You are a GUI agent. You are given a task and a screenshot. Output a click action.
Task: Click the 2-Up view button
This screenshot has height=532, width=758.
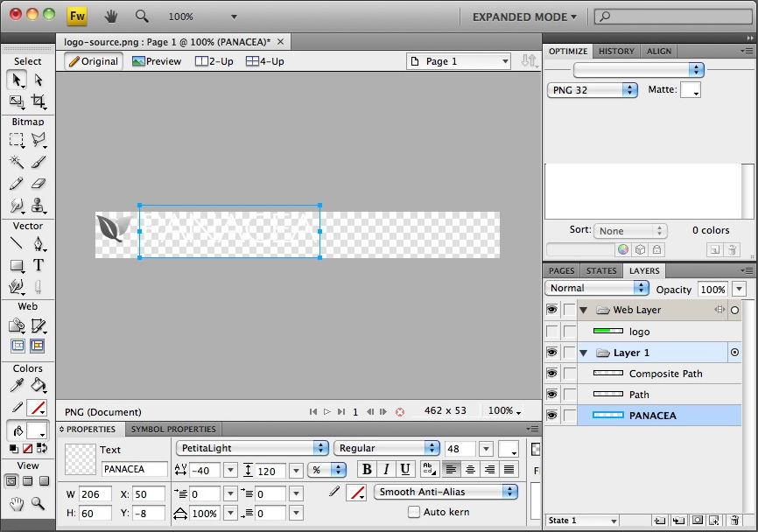(214, 61)
